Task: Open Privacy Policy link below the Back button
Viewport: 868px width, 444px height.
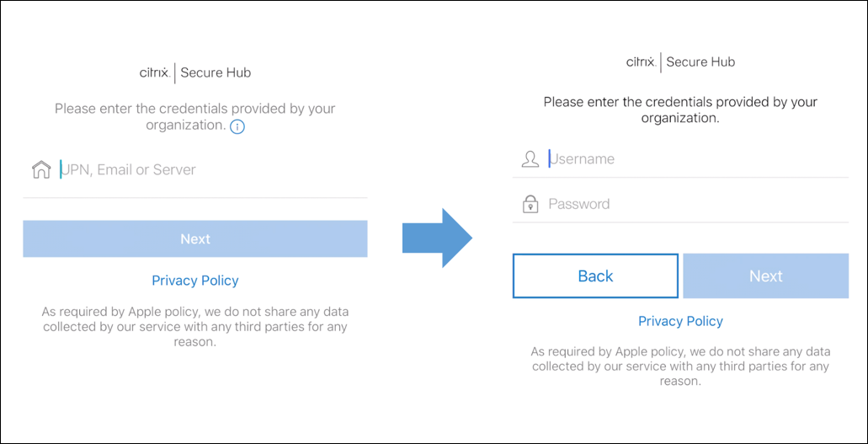Action: pyautogui.click(x=680, y=321)
